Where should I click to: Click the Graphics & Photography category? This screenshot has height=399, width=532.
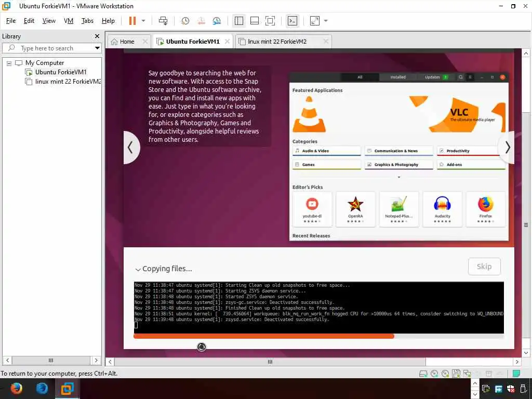coord(398,165)
